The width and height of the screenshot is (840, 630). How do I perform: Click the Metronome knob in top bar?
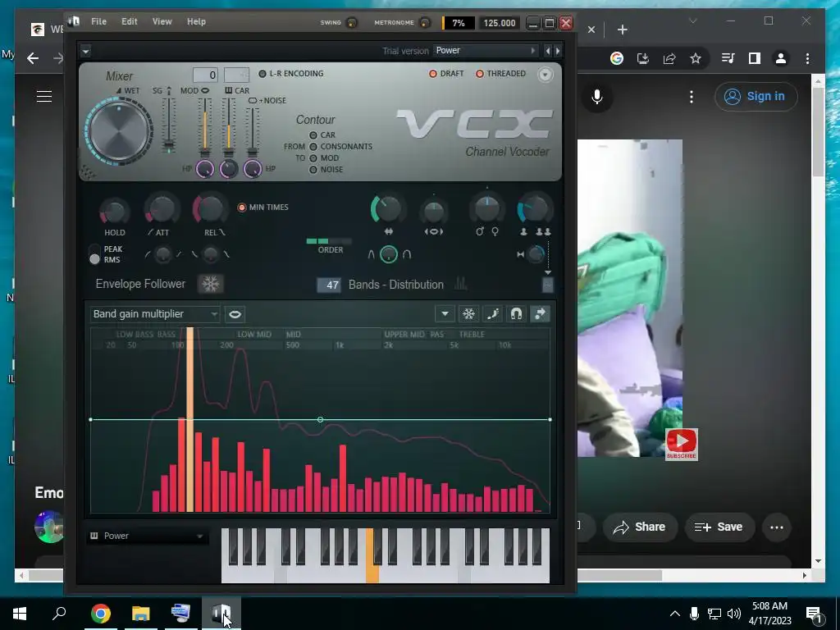(x=425, y=22)
